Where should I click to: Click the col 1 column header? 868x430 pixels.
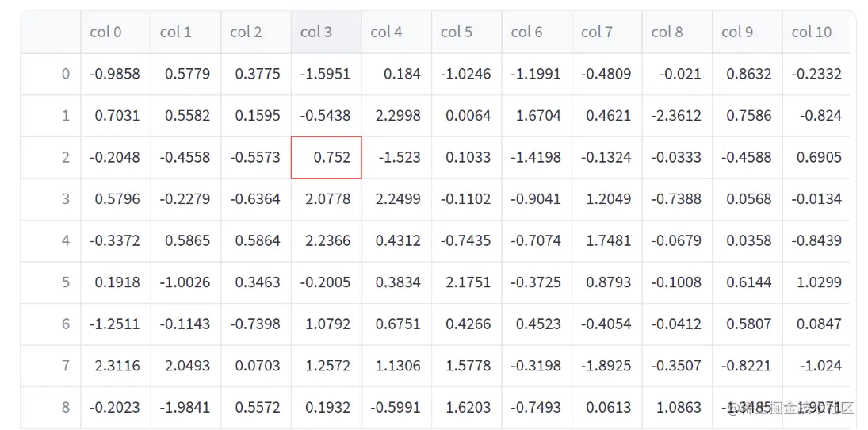pos(186,33)
